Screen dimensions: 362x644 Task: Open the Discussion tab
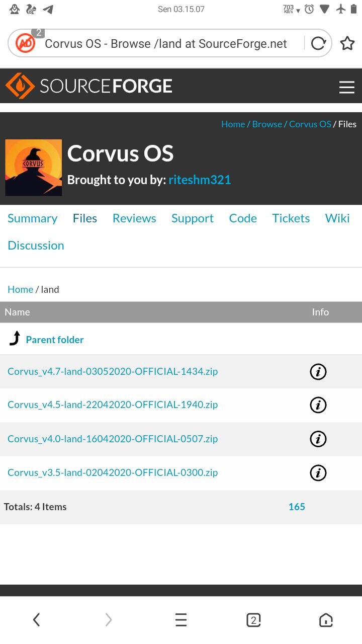[x=36, y=246]
